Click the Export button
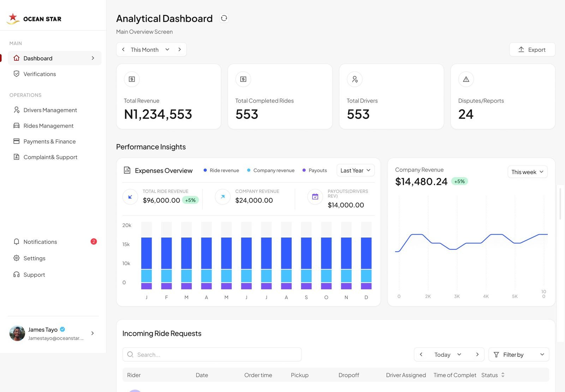Viewport: 565px width, 392px height. 532,49
